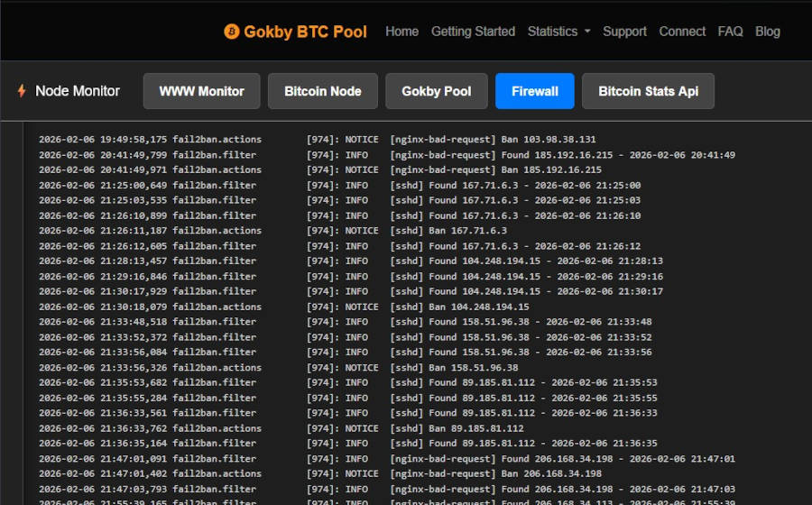Select log entry timestamped 21:25:00,649
Viewport: 812px width, 505px height.
click(x=340, y=185)
